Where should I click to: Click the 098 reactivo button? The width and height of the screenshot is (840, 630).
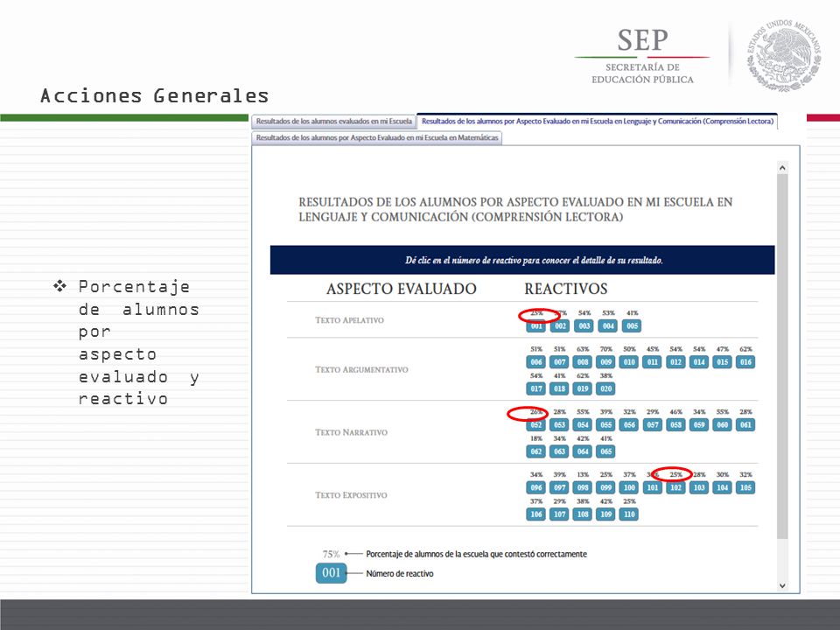tap(583, 487)
